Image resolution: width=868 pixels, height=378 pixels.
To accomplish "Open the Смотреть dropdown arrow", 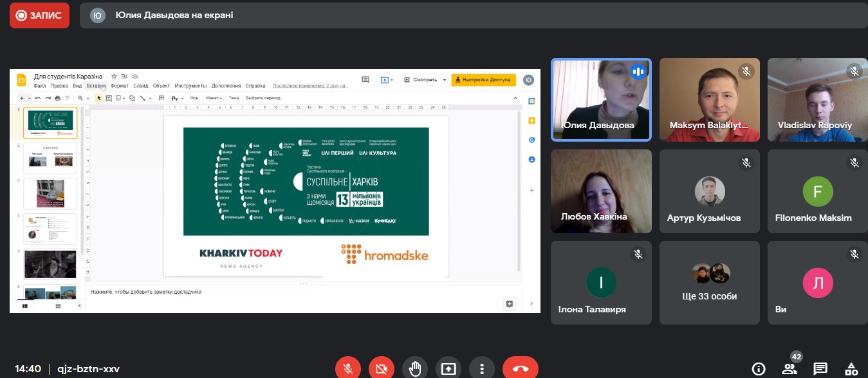I will [444, 80].
